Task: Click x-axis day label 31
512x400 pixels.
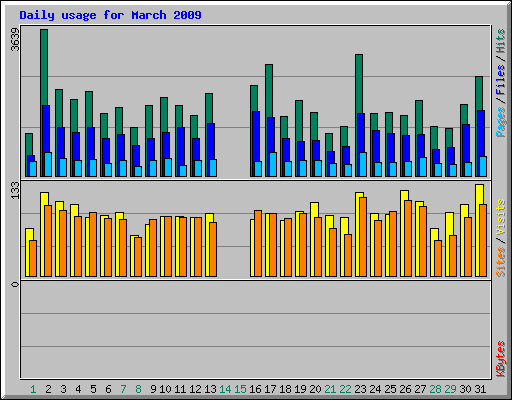Action: tap(480, 389)
